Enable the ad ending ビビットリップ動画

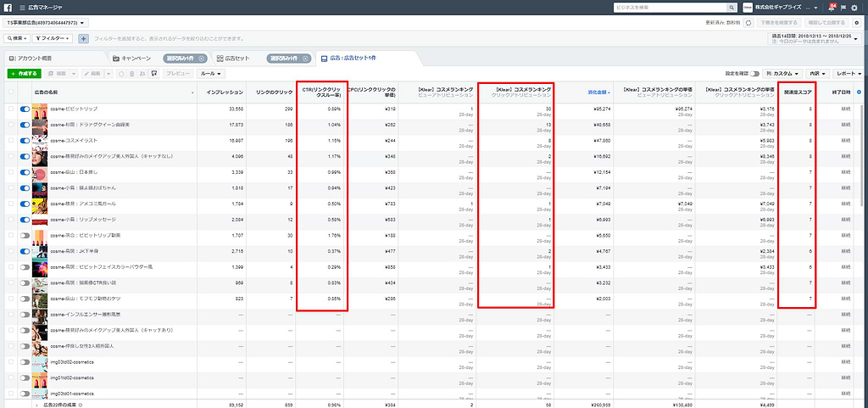(x=25, y=235)
